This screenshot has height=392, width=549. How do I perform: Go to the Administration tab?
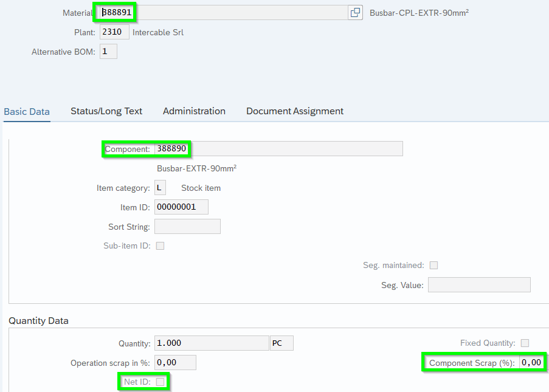pos(194,111)
